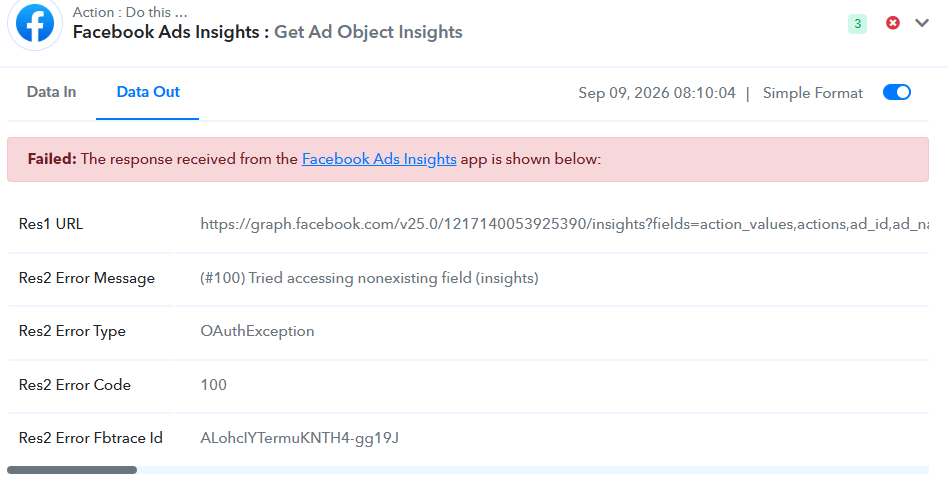Click the Res2 Error Code value 100

click(213, 385)
